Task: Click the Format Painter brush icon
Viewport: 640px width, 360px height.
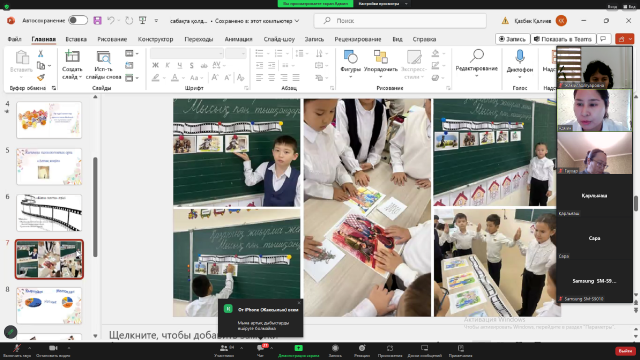Action: [x=41, y=77]
